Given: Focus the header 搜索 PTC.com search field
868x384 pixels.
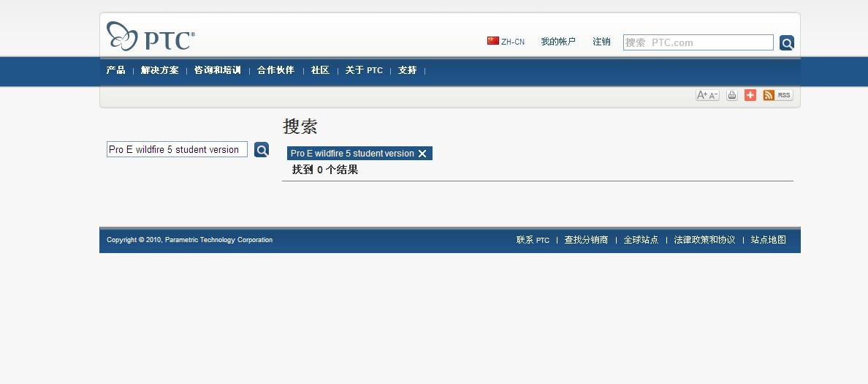Looking at the screenshot, I should 698,42.
